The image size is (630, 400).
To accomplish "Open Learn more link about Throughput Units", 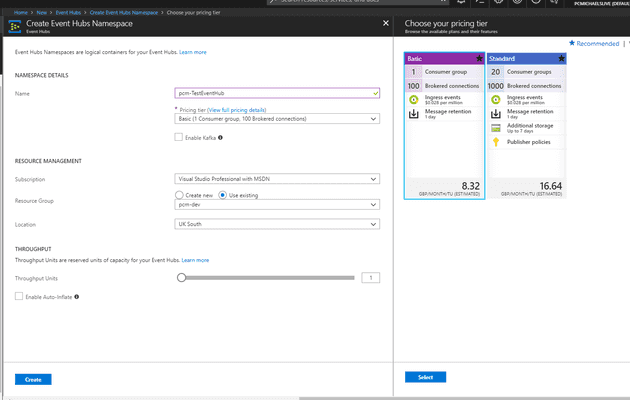I will tap(195, 260).
